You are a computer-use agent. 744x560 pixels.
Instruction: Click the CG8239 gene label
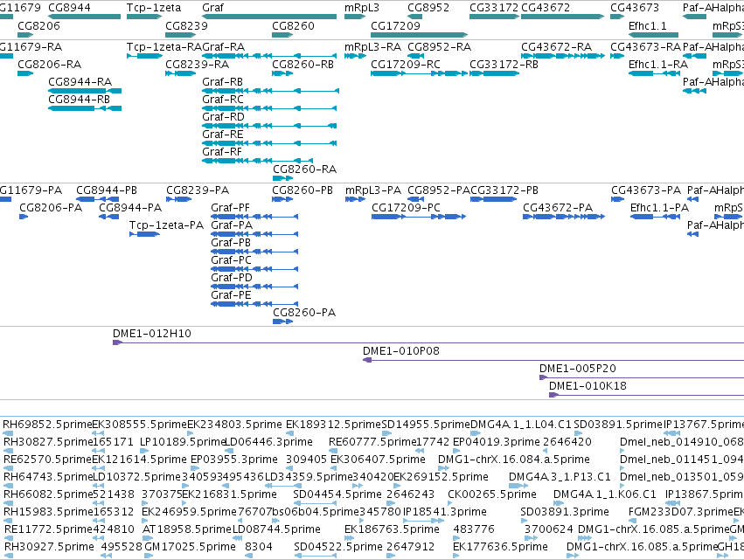[186, 26]
